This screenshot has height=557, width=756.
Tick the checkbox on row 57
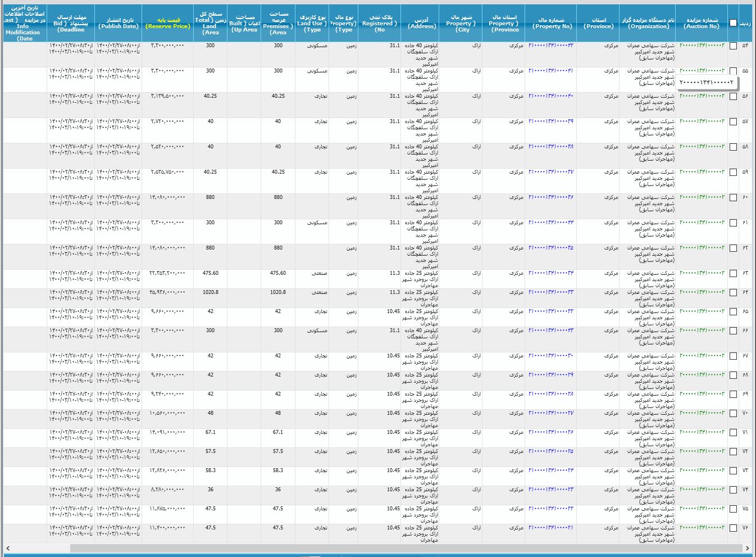coord(733,122)
